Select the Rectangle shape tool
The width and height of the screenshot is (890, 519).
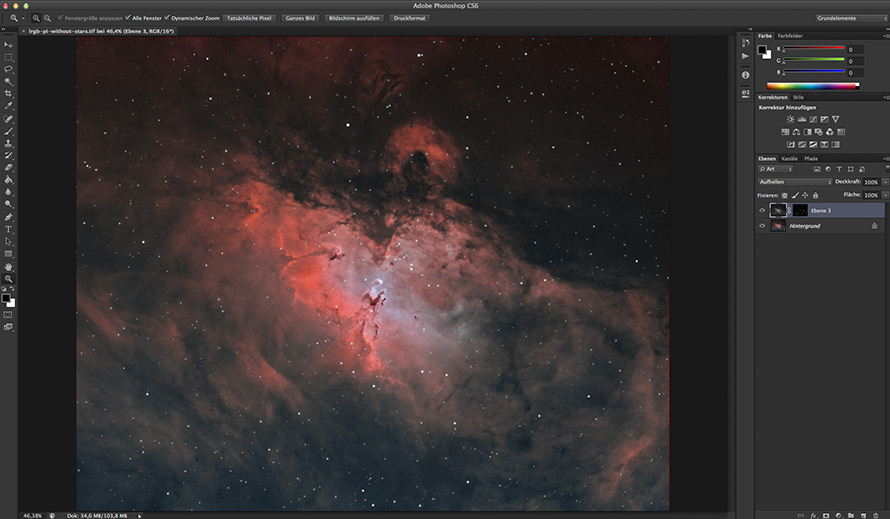tap(9, 254)
